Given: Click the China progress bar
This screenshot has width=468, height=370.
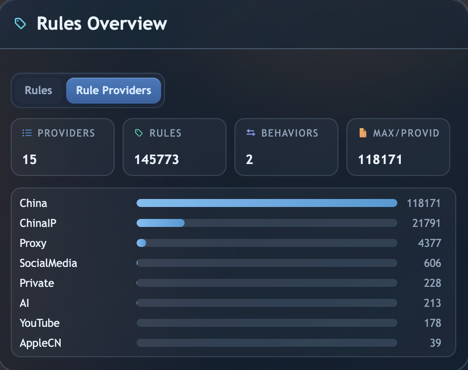Looking at the screenshot, I should [267, 203].
